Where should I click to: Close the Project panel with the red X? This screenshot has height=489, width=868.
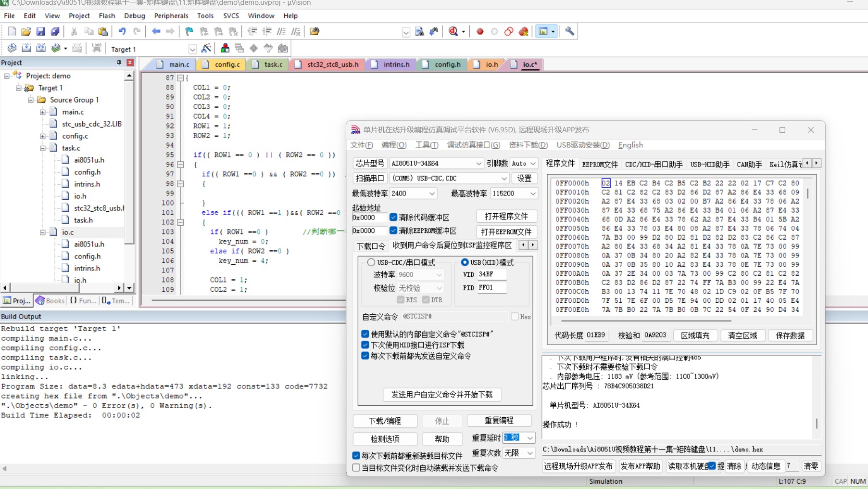coord(130,63)
